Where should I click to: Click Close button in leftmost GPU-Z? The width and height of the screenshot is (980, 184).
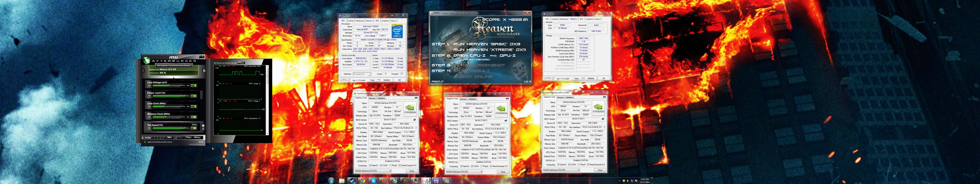pos(412,171)
